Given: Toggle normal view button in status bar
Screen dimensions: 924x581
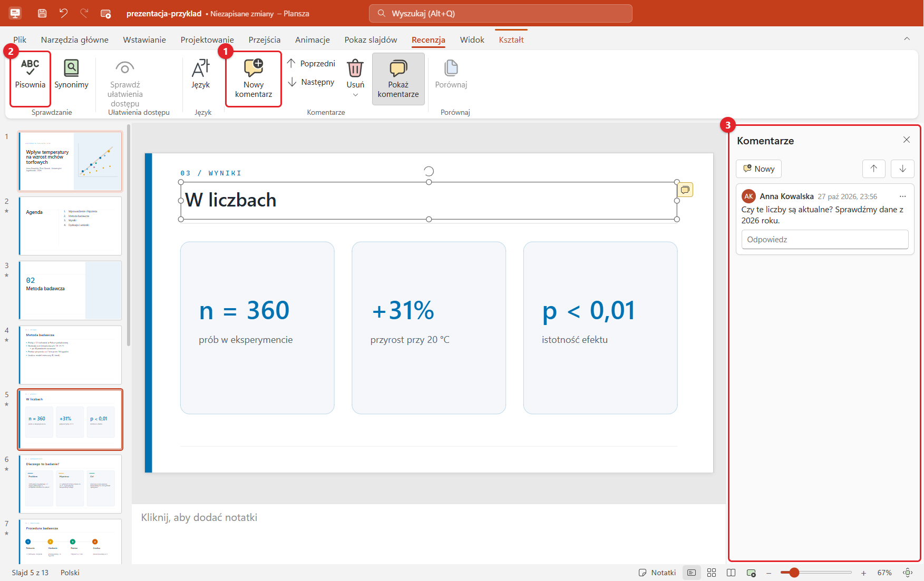Looking at the screenshot, I should point(692,573).
